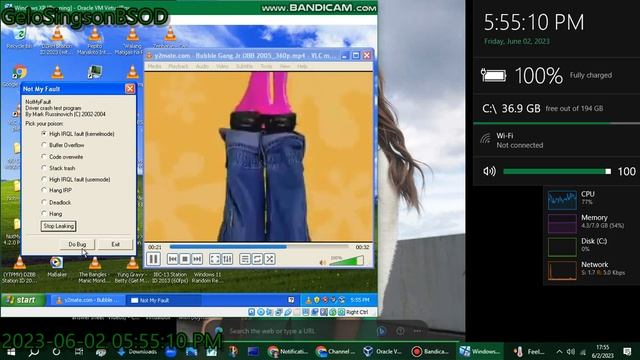Viewport: 640px width, 360px height.
Task: Select Stack trash option
Action: point(58,168)
